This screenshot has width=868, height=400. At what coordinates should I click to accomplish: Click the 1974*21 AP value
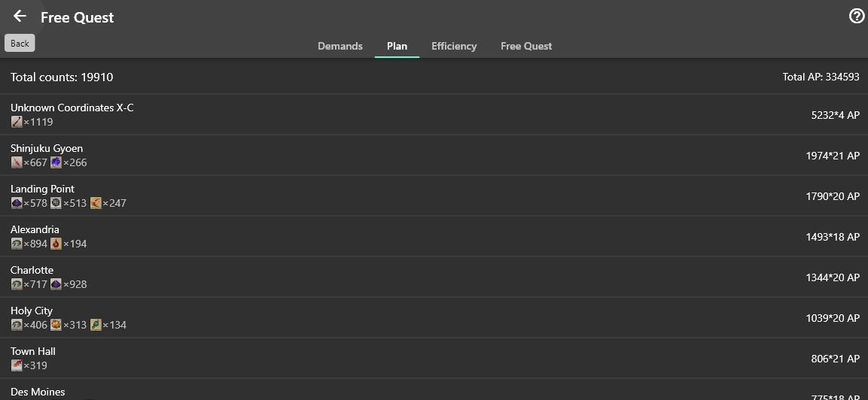tap(833, 156)
